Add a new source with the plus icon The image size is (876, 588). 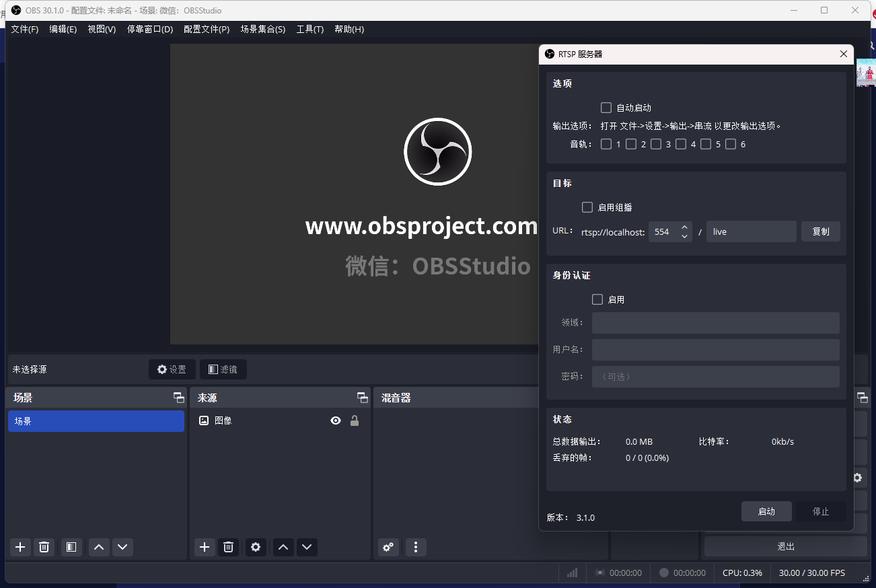pos(205,547)
